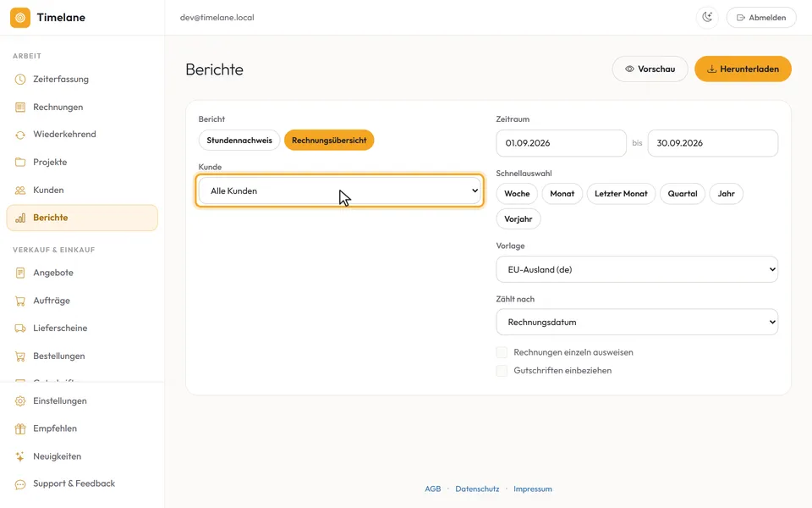Screen dimensions: 812x508
Task: Click the end date field 30.09.2026
Action: click(712, 143)
